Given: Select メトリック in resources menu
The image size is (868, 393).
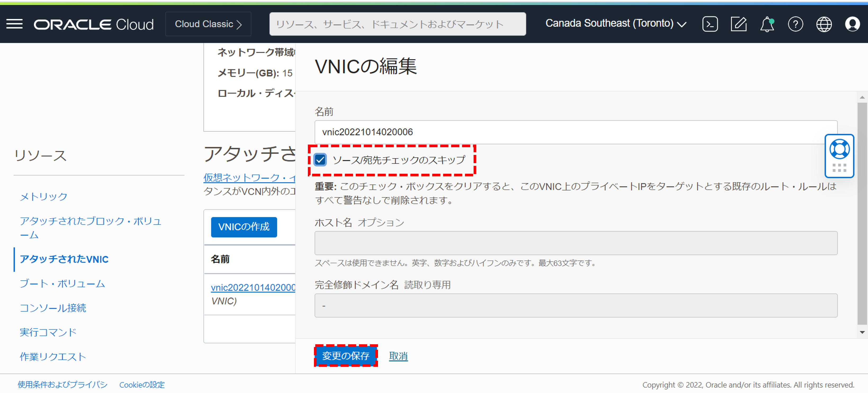Looking at the screenshot, I should coord(43,196).
